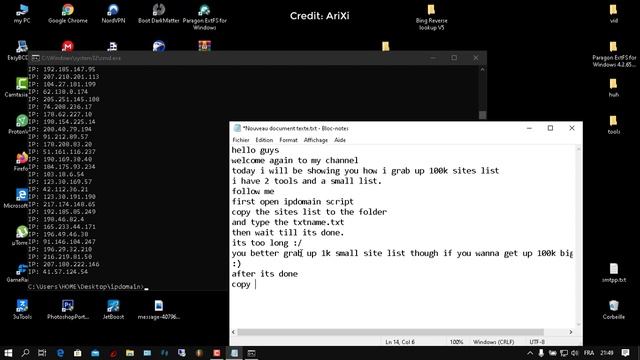Open Microsoft Store from the taskbar
The height and width of the screenshot is (360, 640).
coord(78,353)
